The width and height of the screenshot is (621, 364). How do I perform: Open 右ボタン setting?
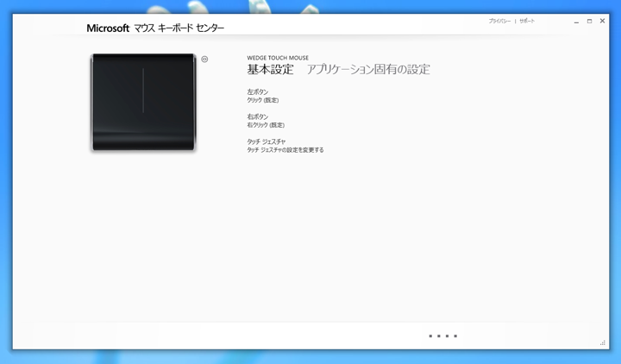pyautogui.click(x=257, y=116)
